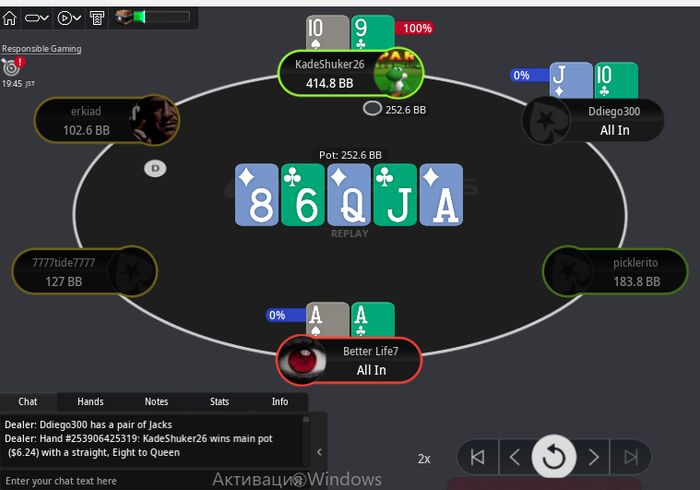700x490 pixels.
Task: Restart the hand replay
Action: tap(554, 457)
